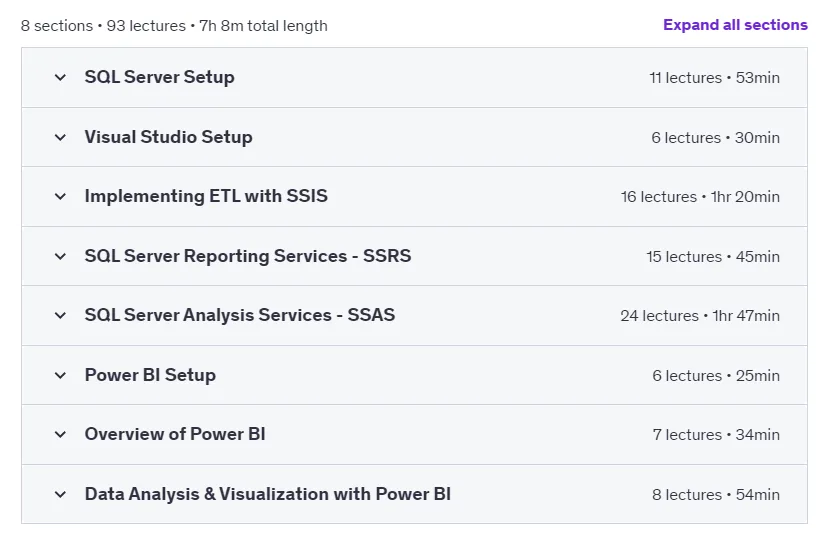The image size is (835, 535).
Task: Click SQL Server Reporting Services - SSRS title
Action: (x=248, y=256)
